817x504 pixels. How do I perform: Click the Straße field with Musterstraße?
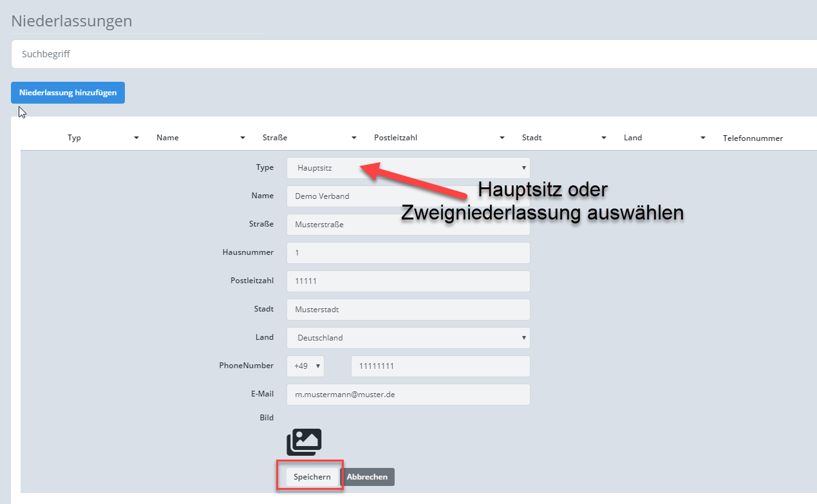[408, 225]
